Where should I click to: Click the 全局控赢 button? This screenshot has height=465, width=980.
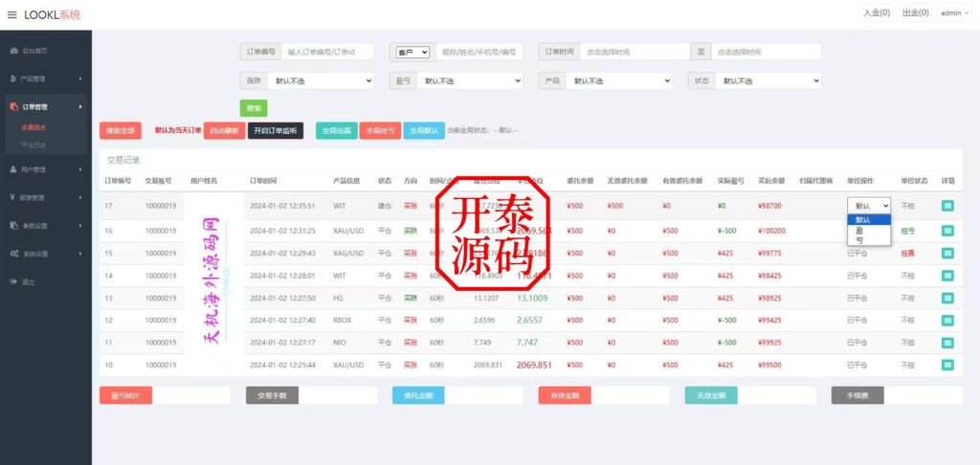(336, 131)
